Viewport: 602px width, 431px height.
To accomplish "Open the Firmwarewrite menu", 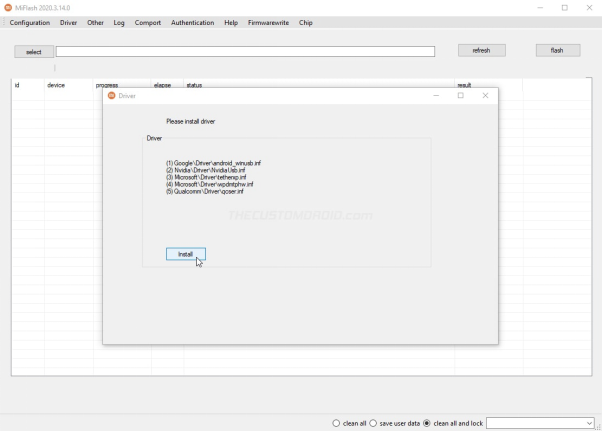I will 268,23.
